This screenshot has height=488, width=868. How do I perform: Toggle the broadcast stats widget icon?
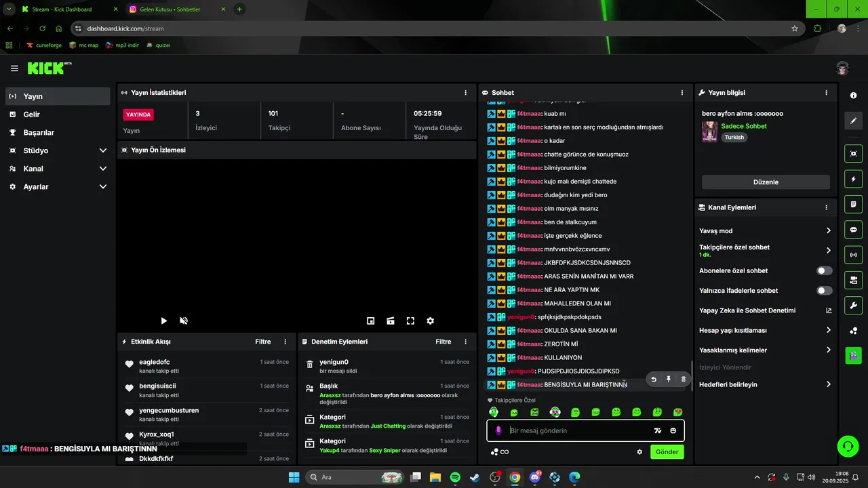[854, 255]
